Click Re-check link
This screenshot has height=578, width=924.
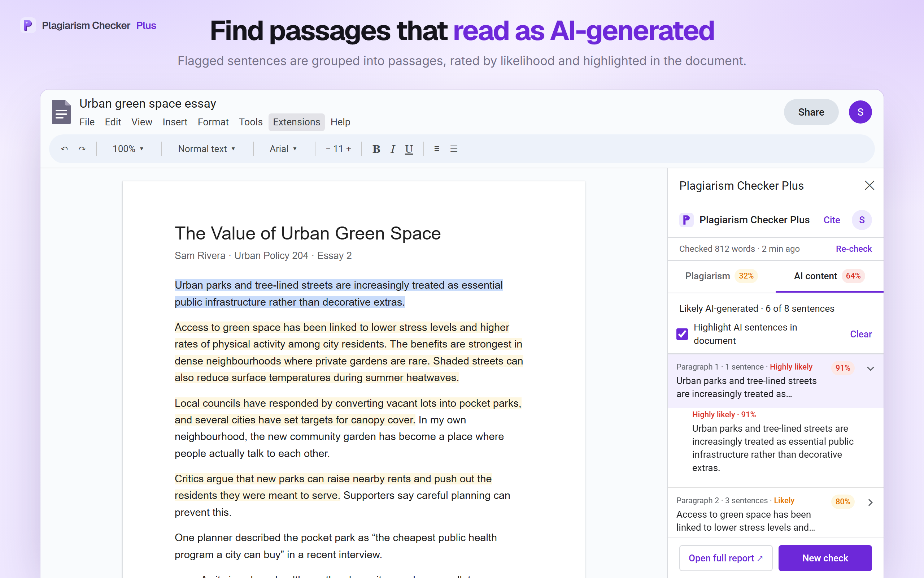click(x=853, y=249)
